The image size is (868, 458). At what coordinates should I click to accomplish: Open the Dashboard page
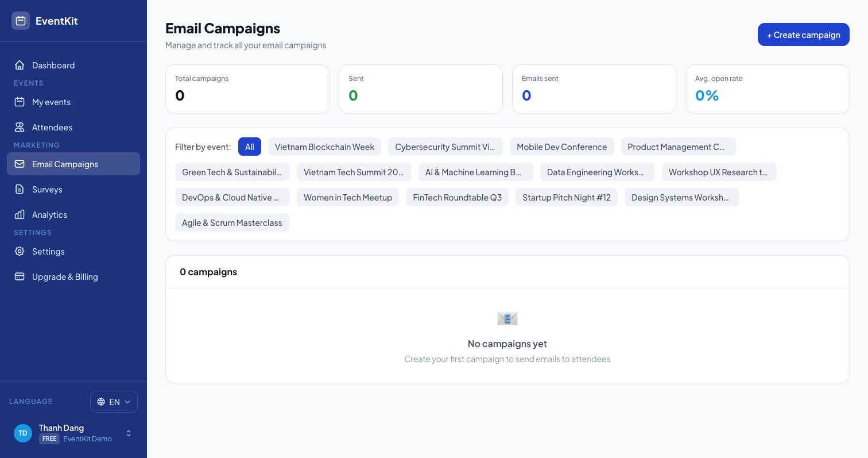click(x=73, y=65)
